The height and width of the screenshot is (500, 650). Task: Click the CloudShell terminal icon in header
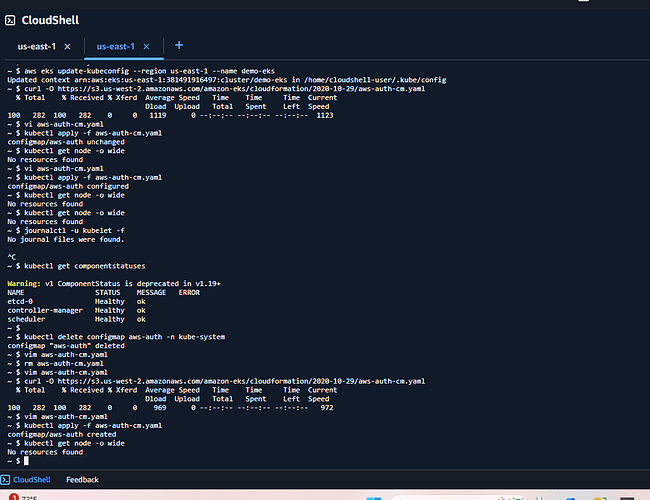tap(10, 20)
